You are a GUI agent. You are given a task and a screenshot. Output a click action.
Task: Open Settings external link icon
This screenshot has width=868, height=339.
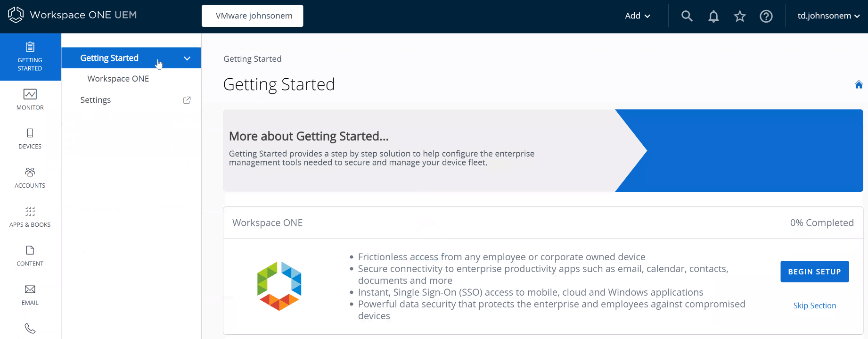pyautogui.click(x=187, y=100)
